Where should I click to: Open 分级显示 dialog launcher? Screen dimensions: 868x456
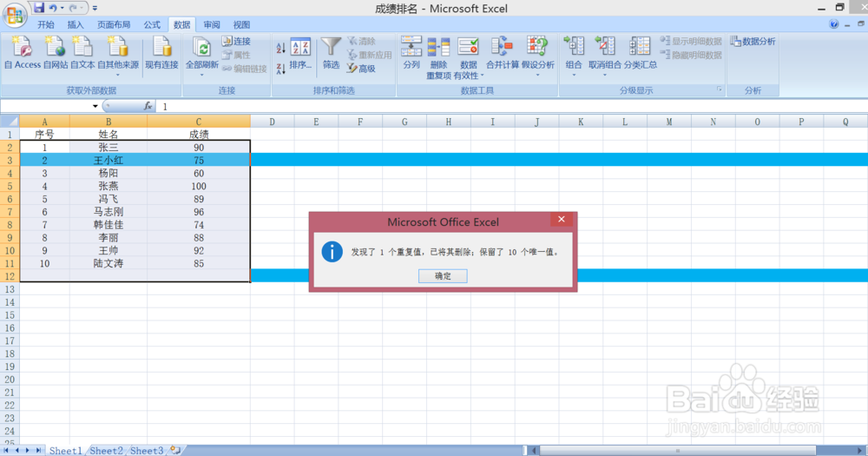point(719,89)
